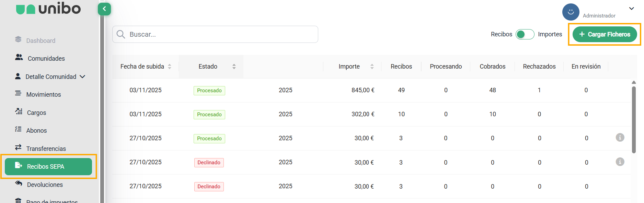Sort table by Importe column
Viewport: 644px width, 203px height.
372,67
